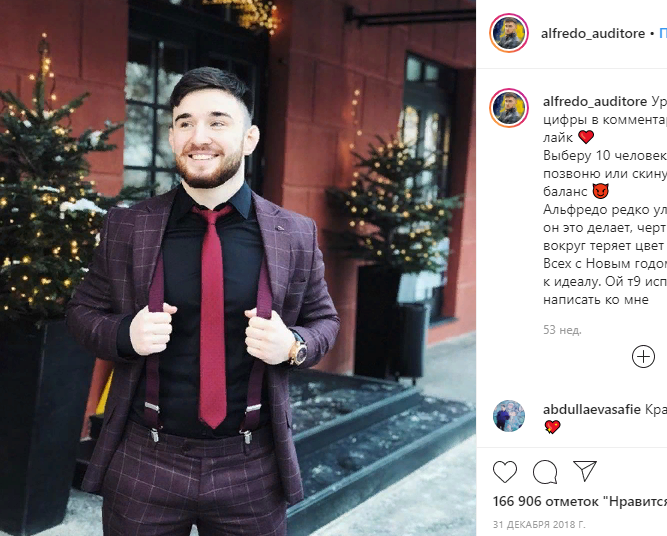667x536 pixels.
Task: Share the post via paper plane icon
Action: pos(585,470)
